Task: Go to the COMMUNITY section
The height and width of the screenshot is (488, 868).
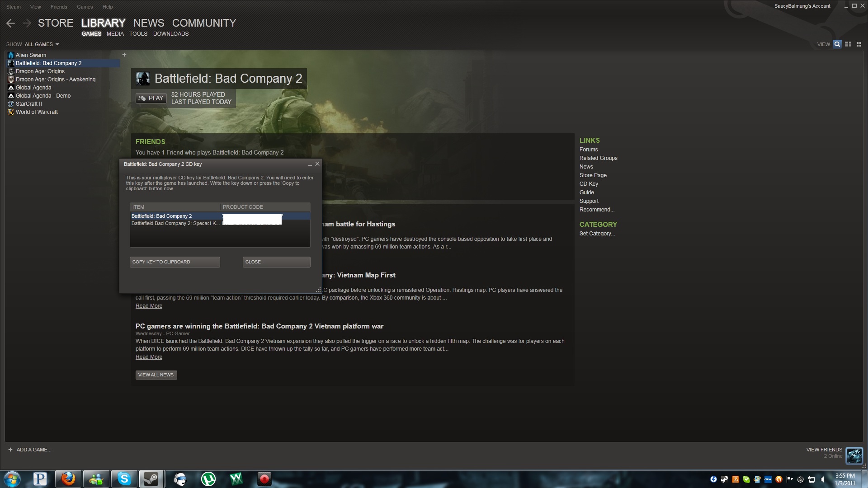Action: (x=204, y=23)
